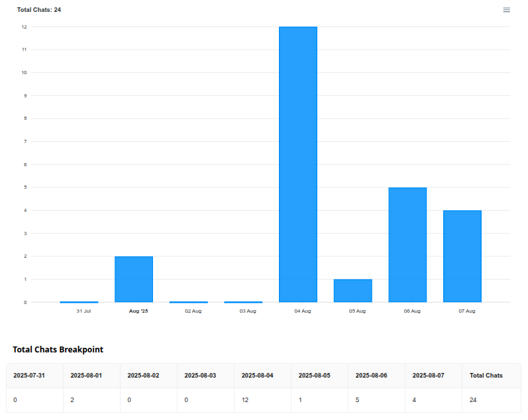This screenshot has height=420, width=528.
Task: Click the 07 Aug blue bar
Action: point(462,256)
